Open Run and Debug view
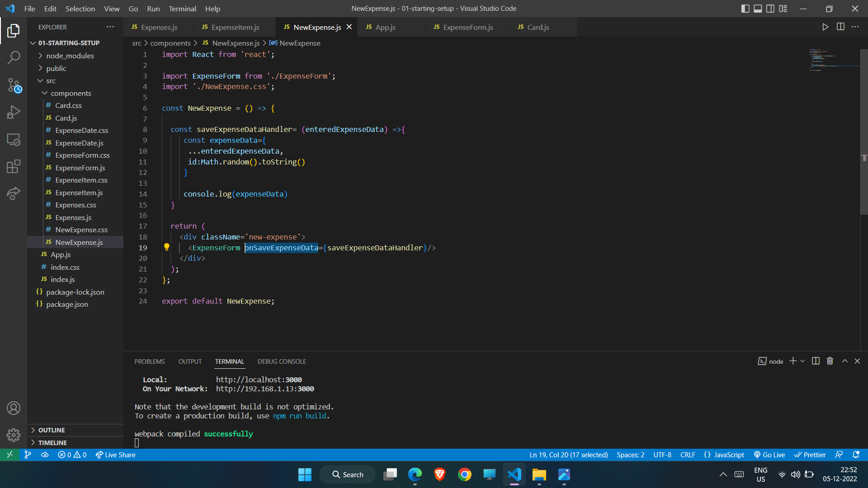Image resolution: width=868 pixels, height=488 pixels. [14, 112]
